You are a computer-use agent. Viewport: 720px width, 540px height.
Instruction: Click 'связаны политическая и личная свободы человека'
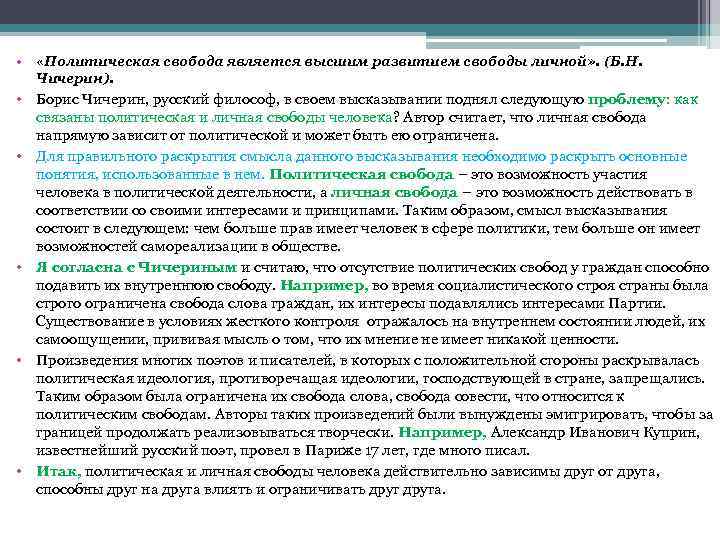(x=214, y=118)
